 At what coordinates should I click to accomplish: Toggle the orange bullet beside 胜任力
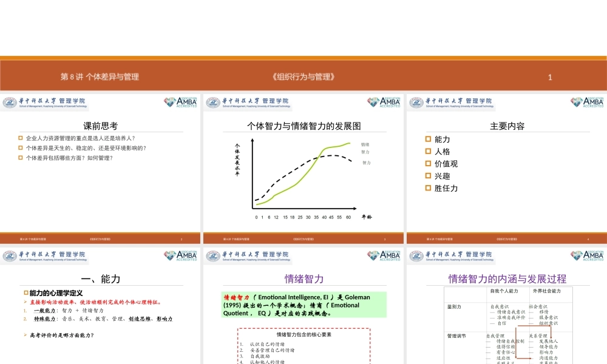coord(429,188)
